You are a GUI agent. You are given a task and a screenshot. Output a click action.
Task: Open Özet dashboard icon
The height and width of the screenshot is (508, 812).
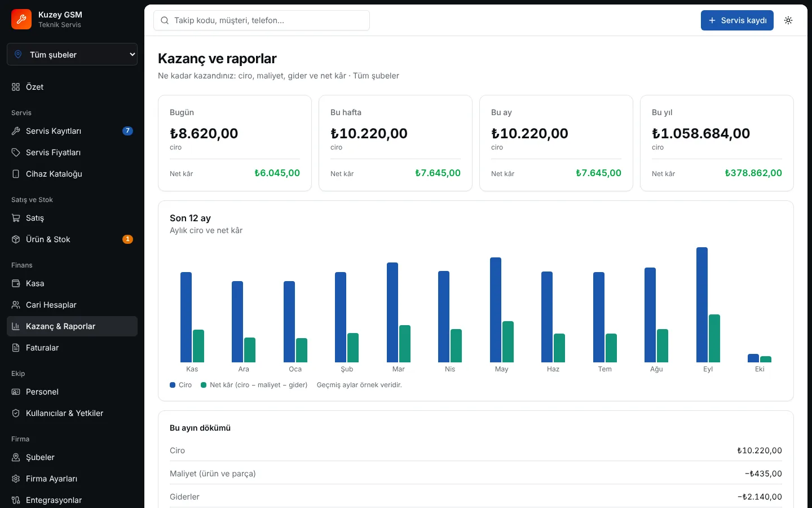[x=16, y=87]
